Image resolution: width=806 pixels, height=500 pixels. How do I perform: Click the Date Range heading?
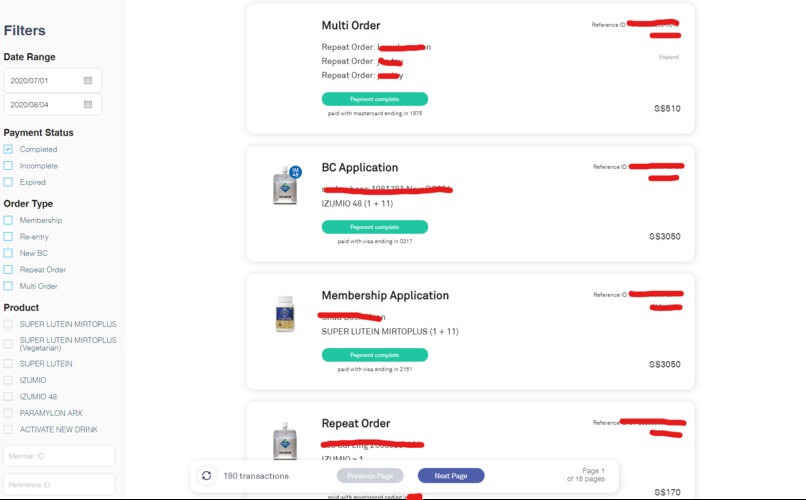tap(29, 57)
